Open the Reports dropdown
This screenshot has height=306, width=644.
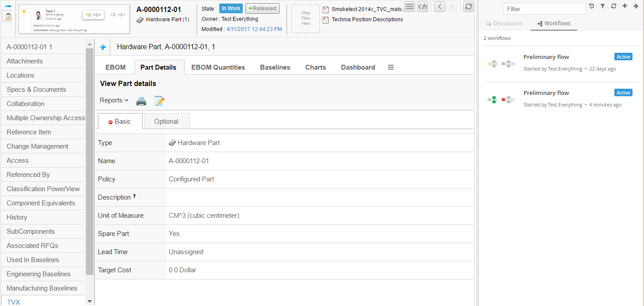tap(114, 100)
